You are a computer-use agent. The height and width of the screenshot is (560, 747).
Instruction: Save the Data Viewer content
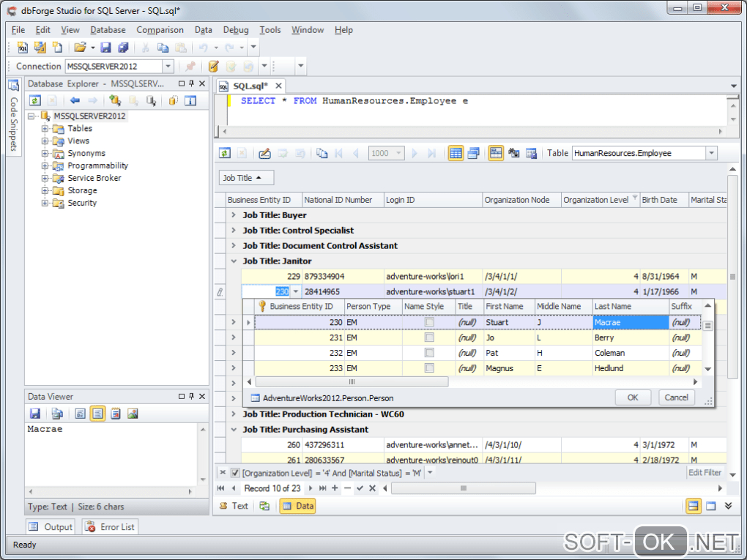[x=34, y=414]
